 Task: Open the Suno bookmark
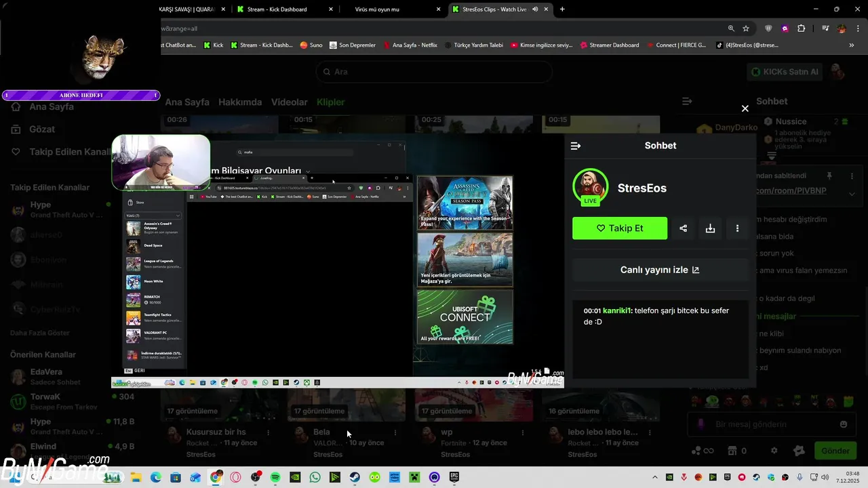[x=311, y=45]
